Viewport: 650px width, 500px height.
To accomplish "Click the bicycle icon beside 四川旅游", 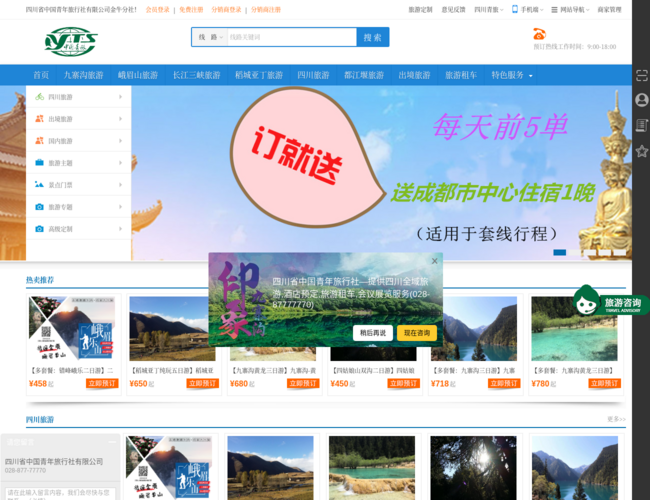I will click(x=39, y=97).
